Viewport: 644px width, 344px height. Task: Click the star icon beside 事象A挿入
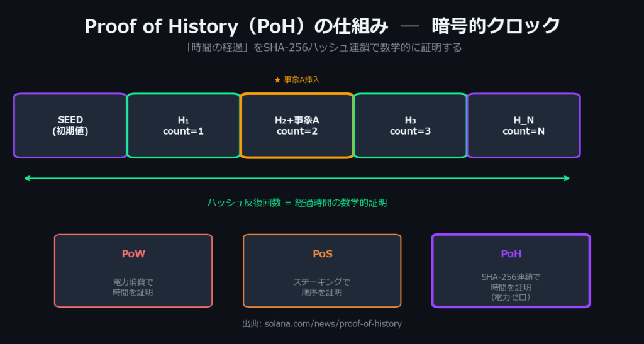point(277,80)
